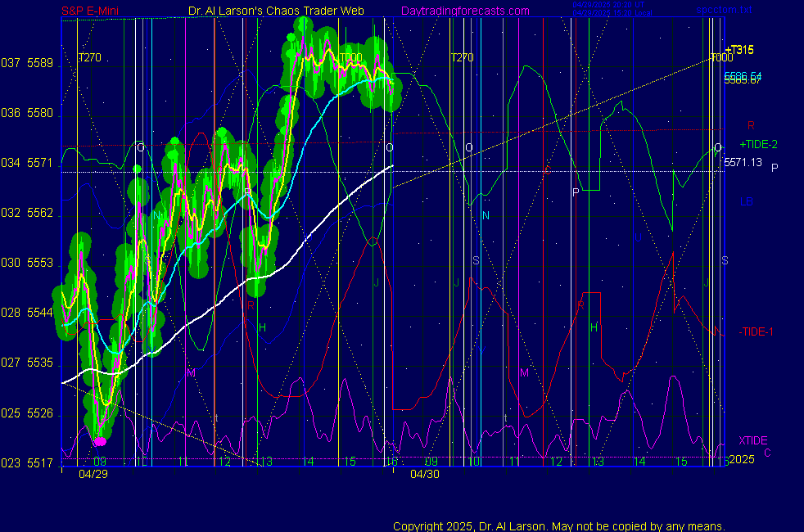Screen dimensions: 804x532
Task: Click the blue LB legend label
Action: (x=747, y=201)
